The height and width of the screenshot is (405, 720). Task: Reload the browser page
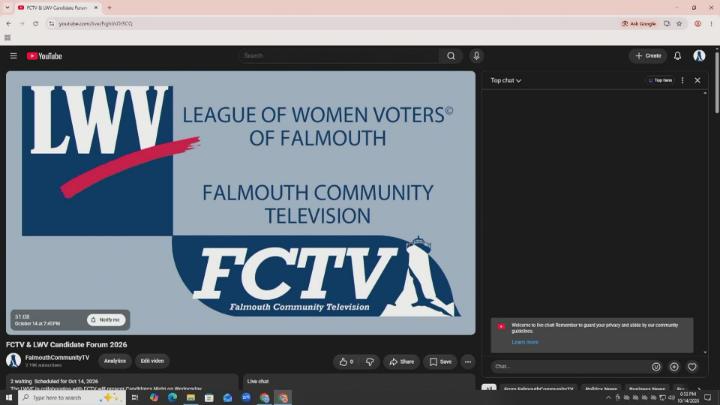click(35, 23)
